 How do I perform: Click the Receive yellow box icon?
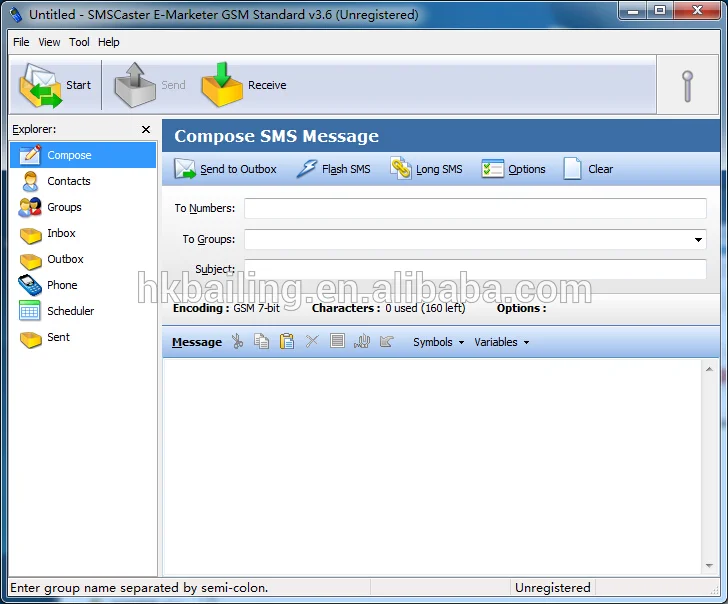(222, 85)
